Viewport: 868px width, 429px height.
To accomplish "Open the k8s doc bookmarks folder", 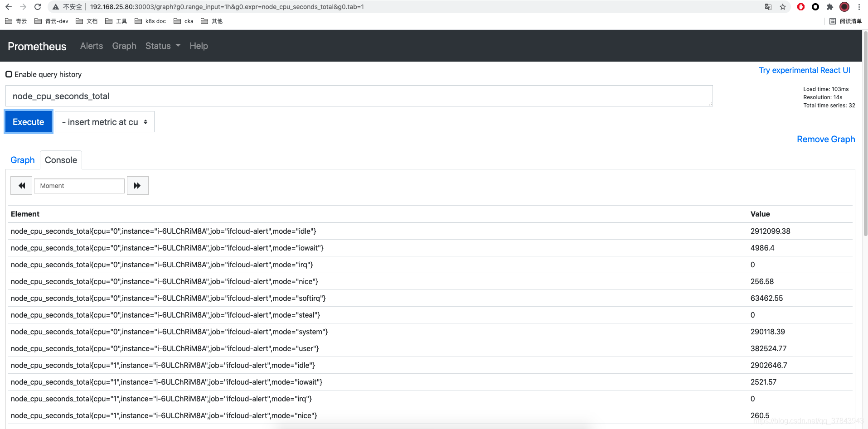I will [x=150, y=21].
